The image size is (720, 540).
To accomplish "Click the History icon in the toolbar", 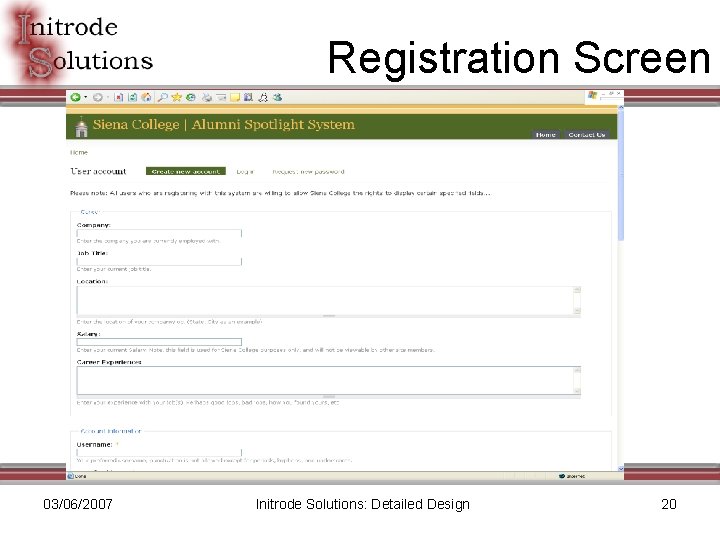I will click(x=191, y=97).
